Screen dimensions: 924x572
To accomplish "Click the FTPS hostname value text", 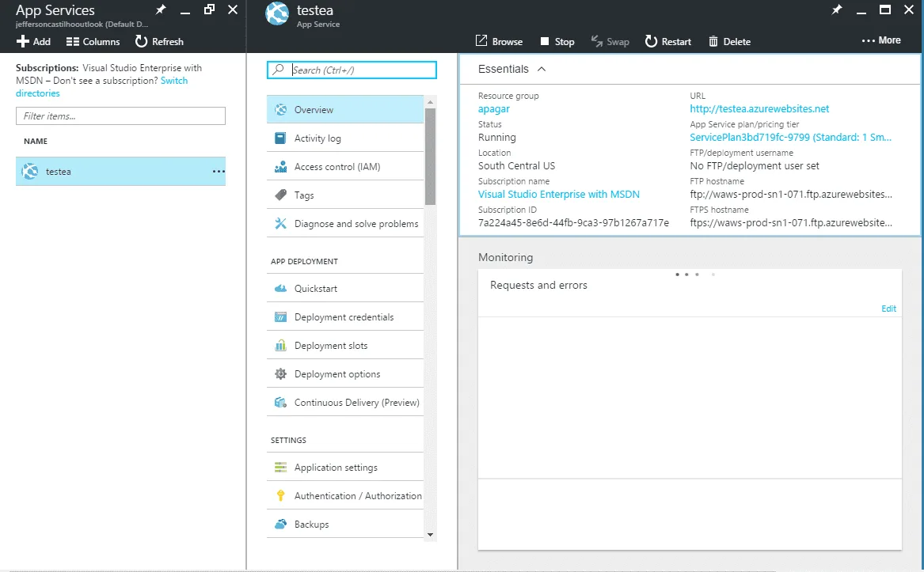I will [x=791, y=222].
